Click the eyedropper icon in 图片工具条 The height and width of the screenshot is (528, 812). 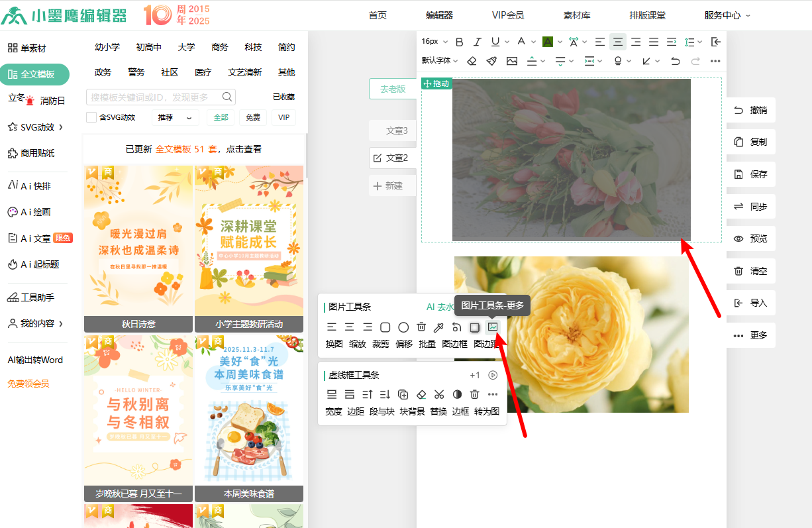[438, 327]
